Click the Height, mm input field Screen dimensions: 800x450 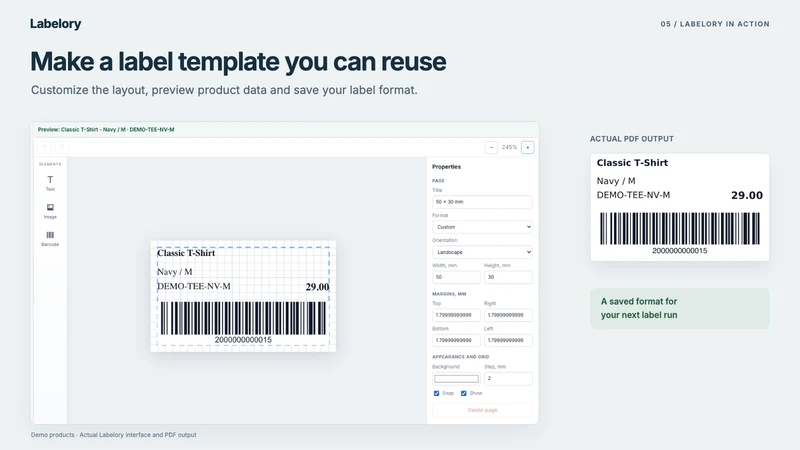(x=508, y=277)
